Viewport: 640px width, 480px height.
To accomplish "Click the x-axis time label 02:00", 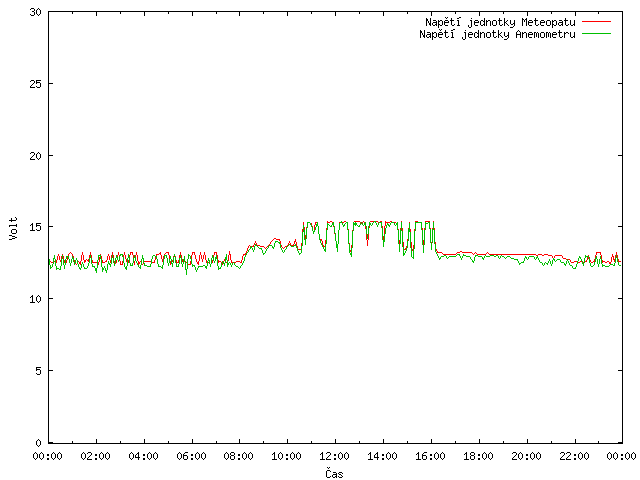I will pos(96,456).
